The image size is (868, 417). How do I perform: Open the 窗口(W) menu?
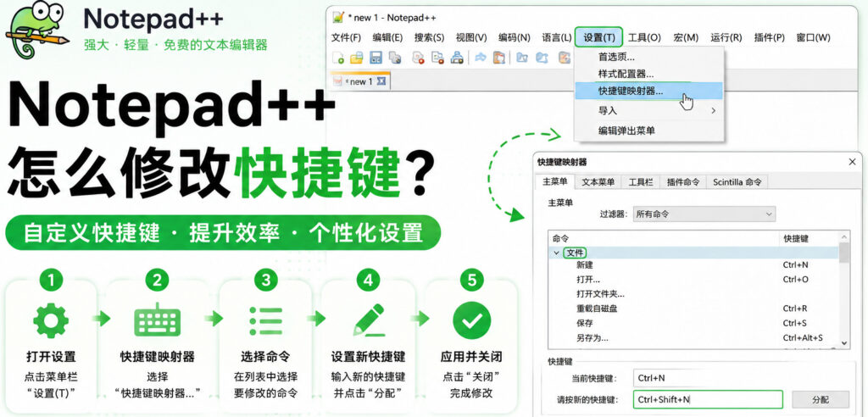click(x=813, y=37)
